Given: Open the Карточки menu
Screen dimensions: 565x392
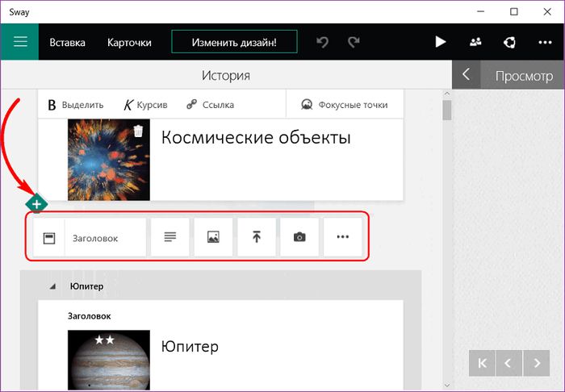Looking at the screenshot, I should coord(129,42).
